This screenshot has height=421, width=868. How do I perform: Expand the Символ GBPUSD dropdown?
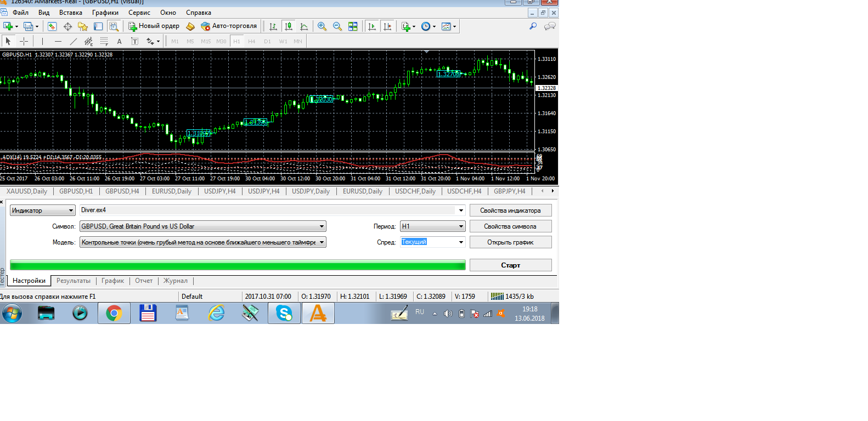coord(322,226)
